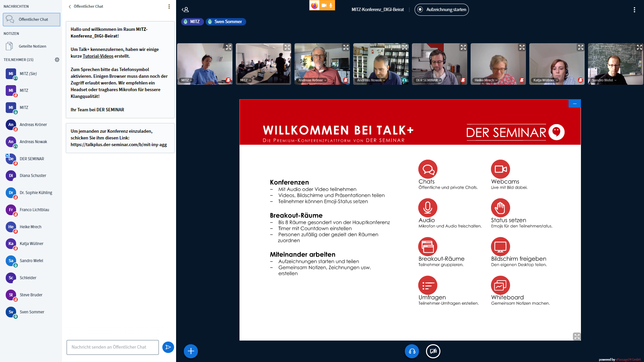This screenshot has height=362, width=644.
Task: Toggle the webcam sharing button
Action: point(433,351)
